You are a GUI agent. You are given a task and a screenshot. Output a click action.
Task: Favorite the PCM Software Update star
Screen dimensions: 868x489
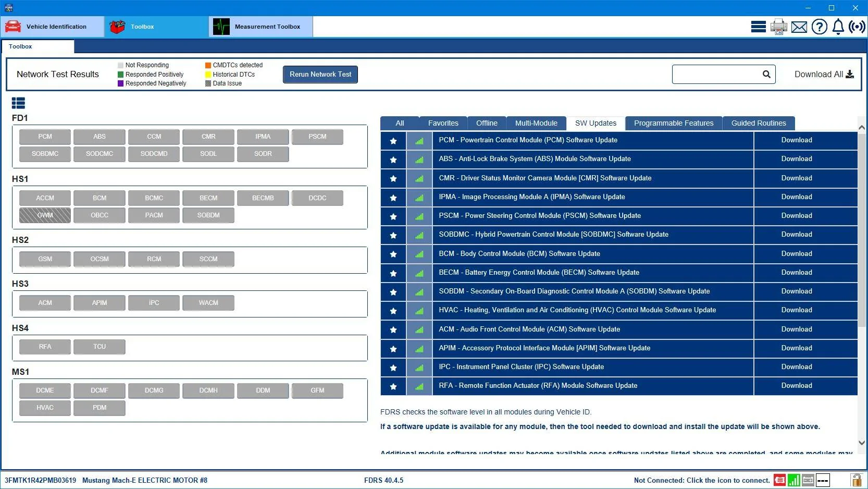[393, 141]
